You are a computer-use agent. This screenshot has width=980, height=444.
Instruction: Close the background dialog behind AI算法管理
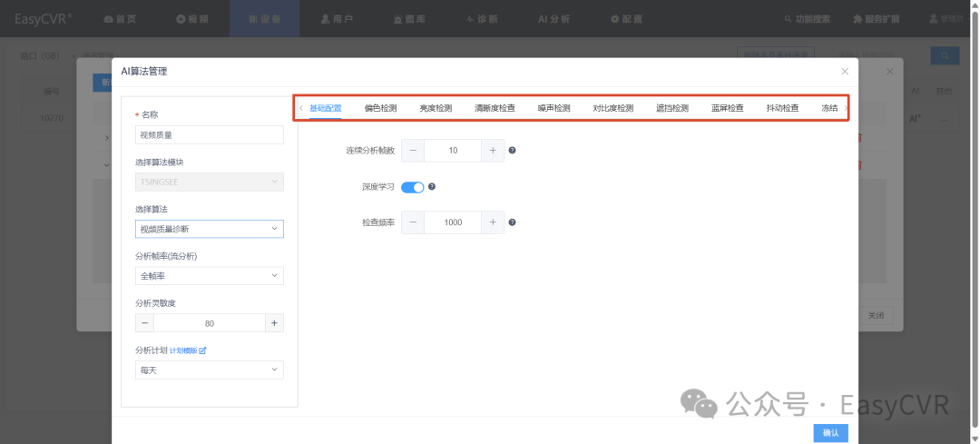(x=891, y=72)
